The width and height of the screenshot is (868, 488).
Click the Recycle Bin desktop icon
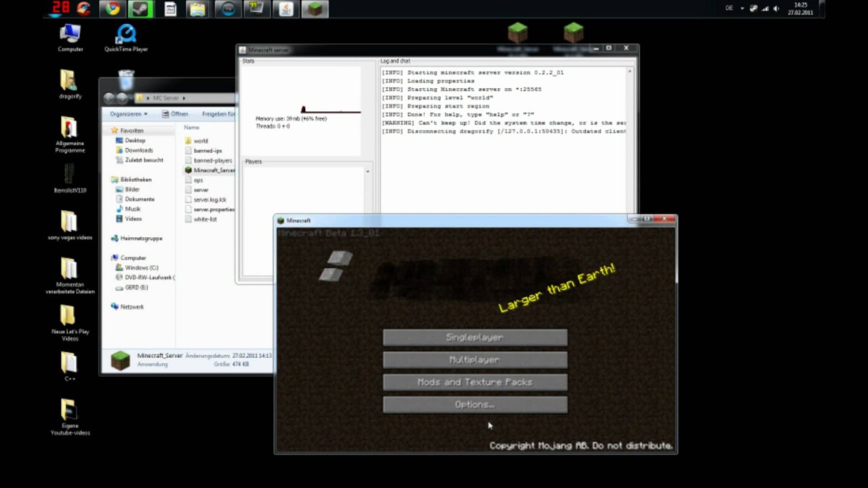coord(126,79)
